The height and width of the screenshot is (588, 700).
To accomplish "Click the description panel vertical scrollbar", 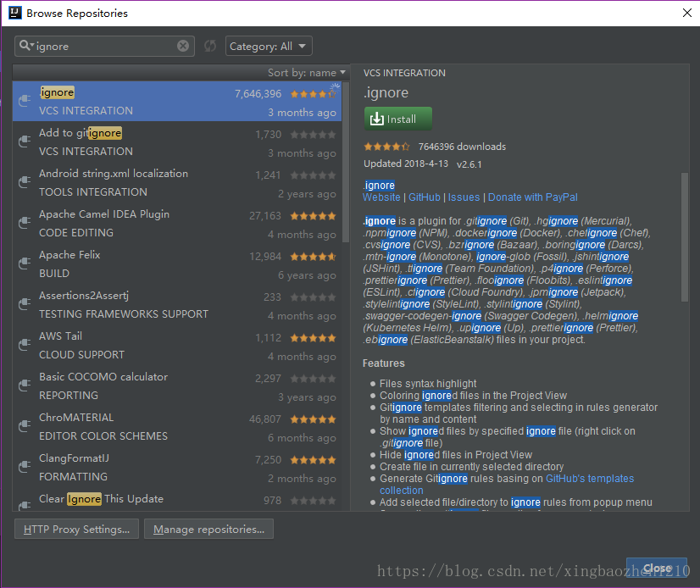I will click(685, 237).
